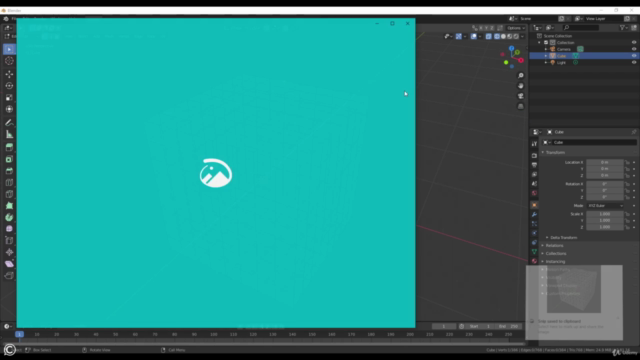The width and height of the screenshot is (640, 360).
Task: Click the viewport pan hand icon
Action: pos(520,86)
